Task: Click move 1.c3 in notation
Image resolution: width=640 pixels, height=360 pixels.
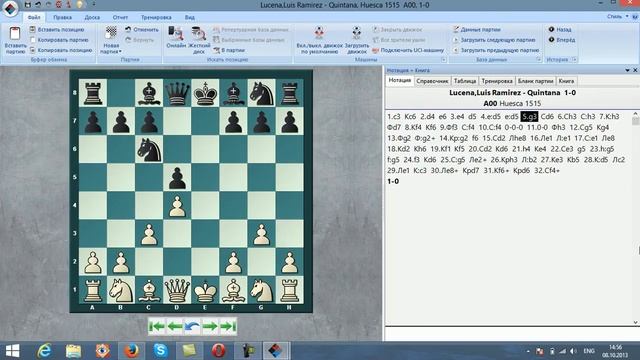Action: click(394, 117)
